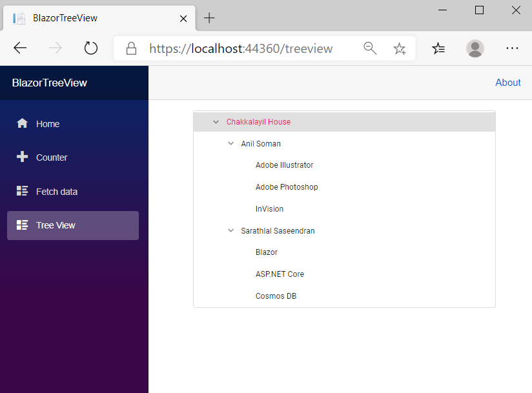Select the Blazor tree item
This screenshot has height=393, width=532.
(266, 252)
